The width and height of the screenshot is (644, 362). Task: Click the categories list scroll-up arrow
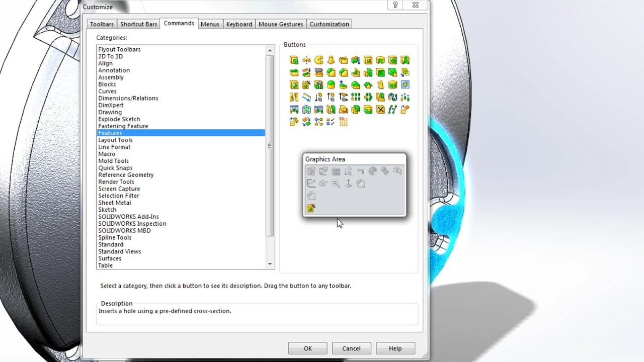pyautogui.click(x=270, y=49)
